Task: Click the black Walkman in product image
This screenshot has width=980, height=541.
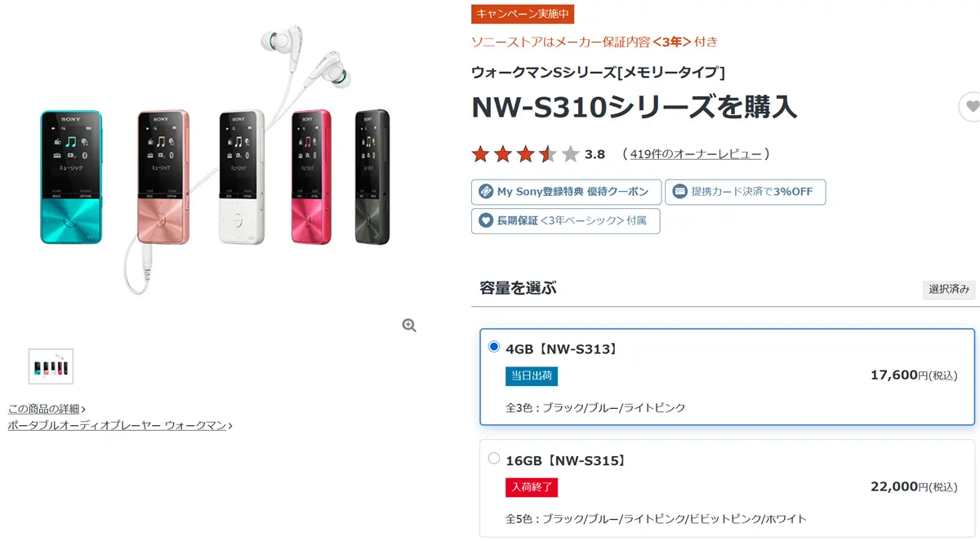Action: (372, 177)
